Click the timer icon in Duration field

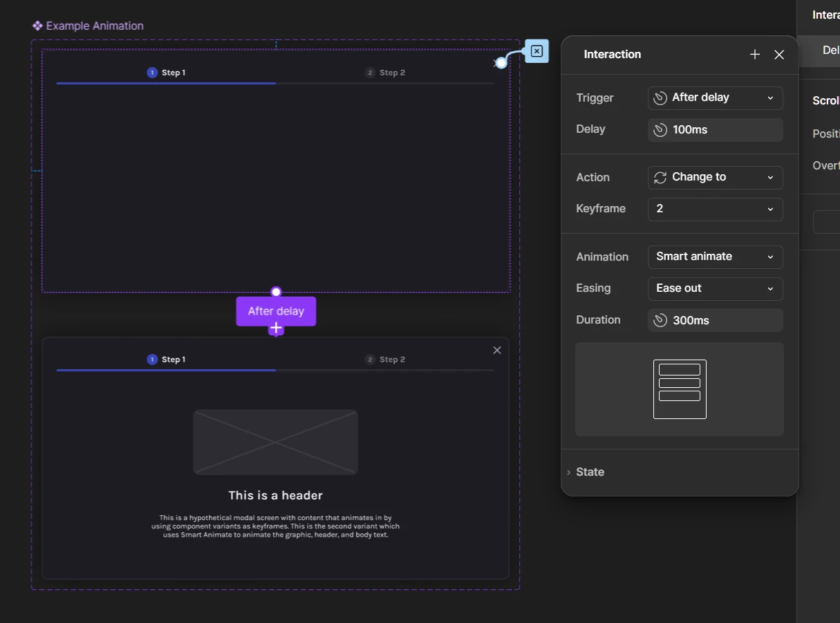point(660,320)
